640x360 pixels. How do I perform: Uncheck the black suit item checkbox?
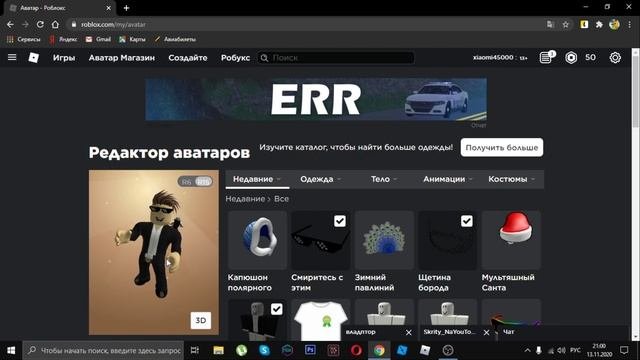click(x=276, y=309)
